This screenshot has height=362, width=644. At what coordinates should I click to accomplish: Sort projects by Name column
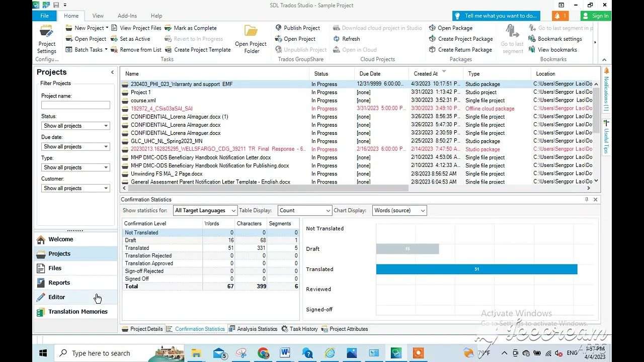click(215, 74)
